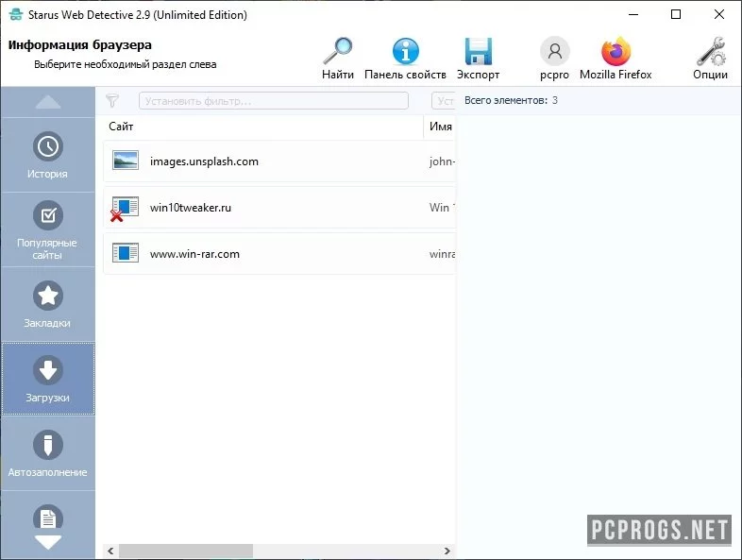Open the История section
Screen dimensions: 742x560
[x=48, y=155]
